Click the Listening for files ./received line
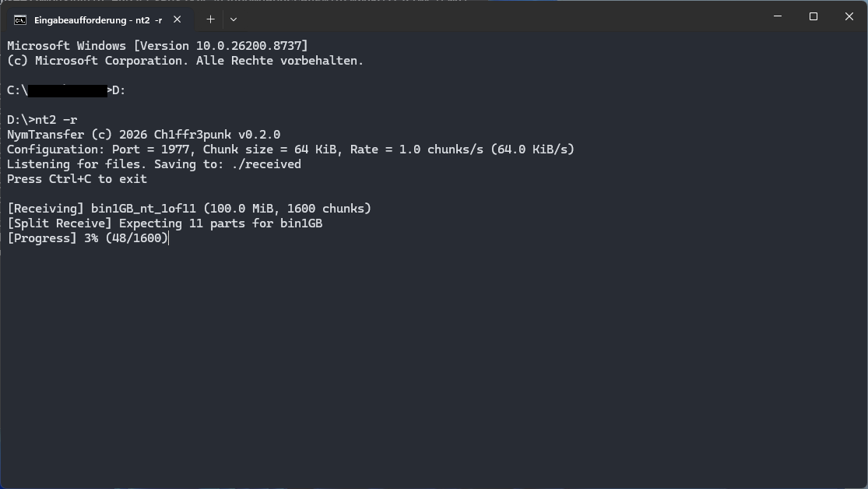The image size is (868, 489). pyautogui.click(x=154, y=164)
